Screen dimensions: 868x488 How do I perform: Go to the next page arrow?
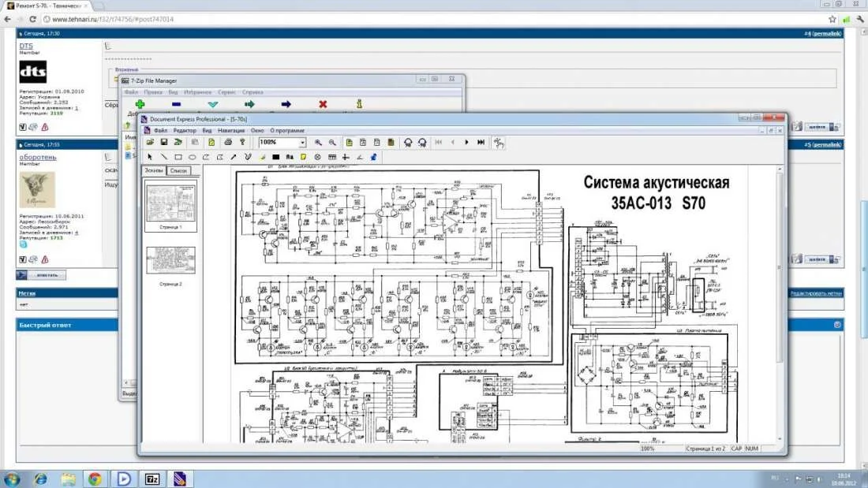pos(466,142)
